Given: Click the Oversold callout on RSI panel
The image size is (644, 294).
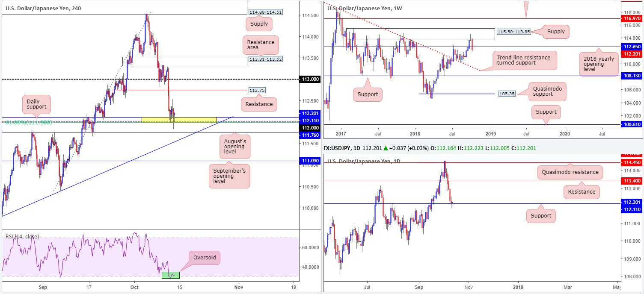Looking at the screenshot, I should point(204,258).
